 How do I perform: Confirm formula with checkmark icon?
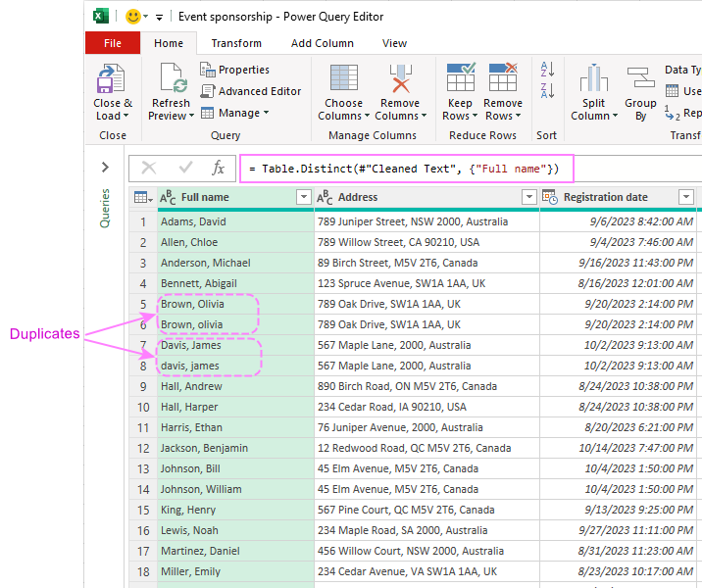(185, 169)
